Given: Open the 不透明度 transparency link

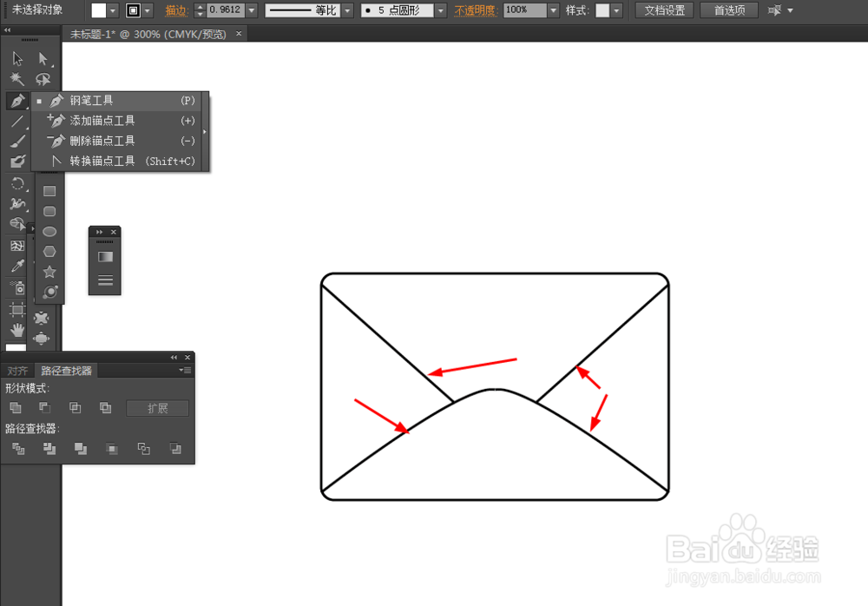Looking at the screenshot, I should pos(475,10).
